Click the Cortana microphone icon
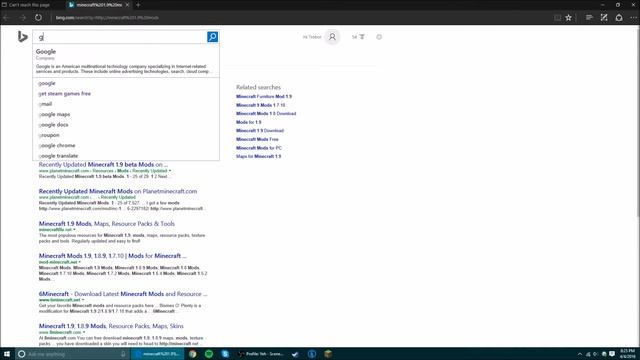The height and width of the screenshot is (360, 640). tap(123, 354)
